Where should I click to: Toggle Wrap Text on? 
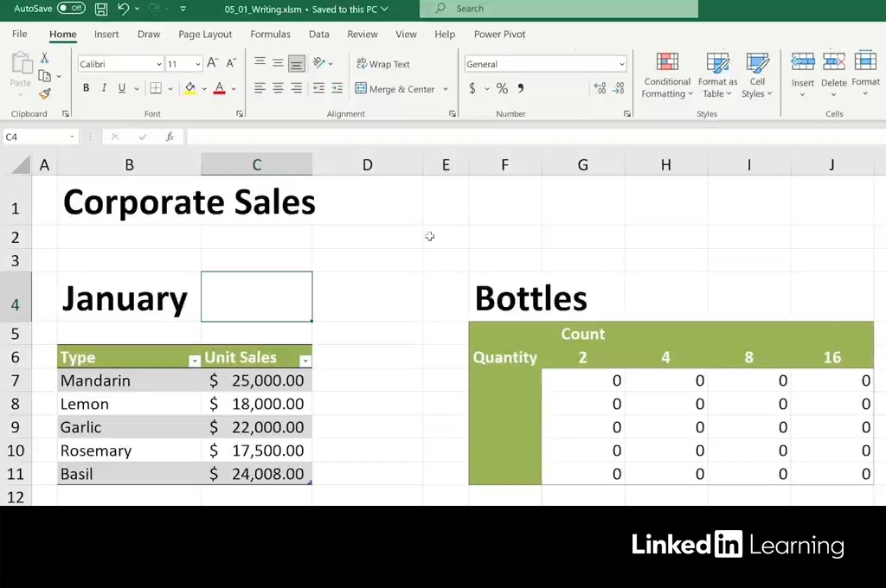click(382, 64)
